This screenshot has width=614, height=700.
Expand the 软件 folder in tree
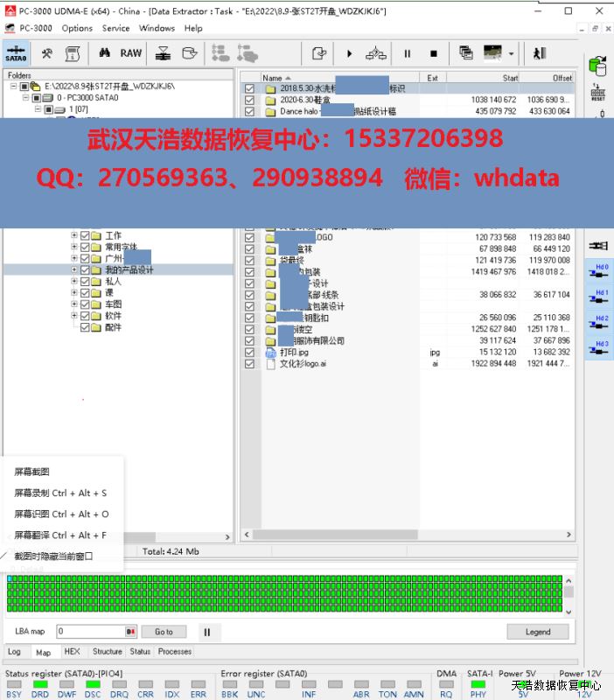(74, 316)
